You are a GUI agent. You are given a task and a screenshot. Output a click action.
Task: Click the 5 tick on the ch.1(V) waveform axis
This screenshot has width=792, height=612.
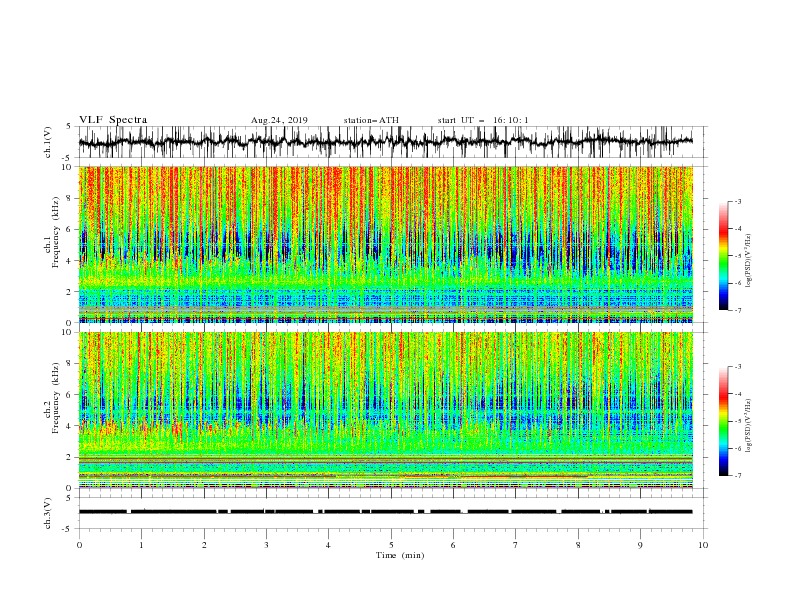point(70,126)
